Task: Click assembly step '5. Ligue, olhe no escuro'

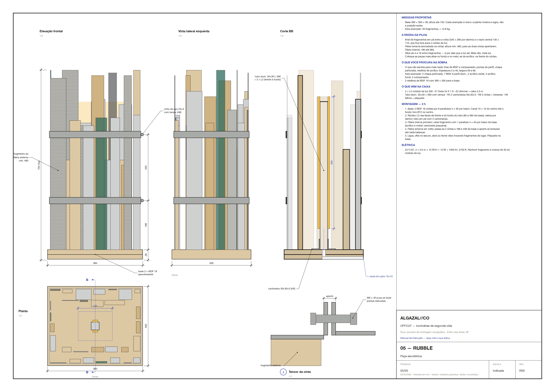Action: click(x=453, y=137)
